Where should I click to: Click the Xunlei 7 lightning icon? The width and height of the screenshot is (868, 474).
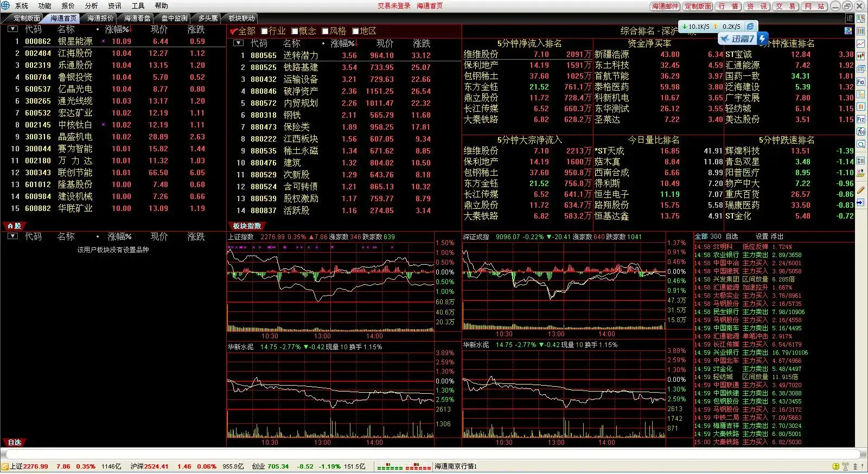[x=763, y=39]
